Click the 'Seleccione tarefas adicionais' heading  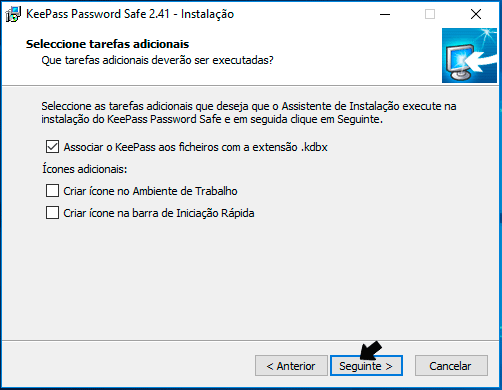pyautogui.click(x=108, y=44)
